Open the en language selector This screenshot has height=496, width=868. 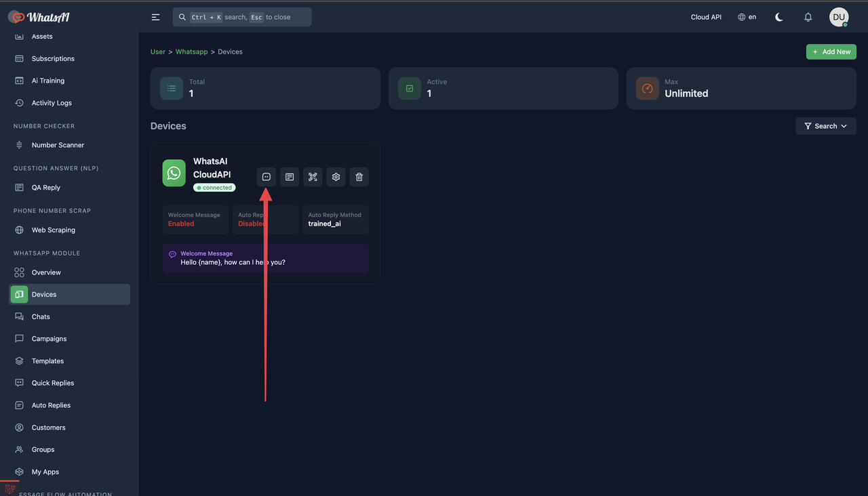tap(747, 17)
